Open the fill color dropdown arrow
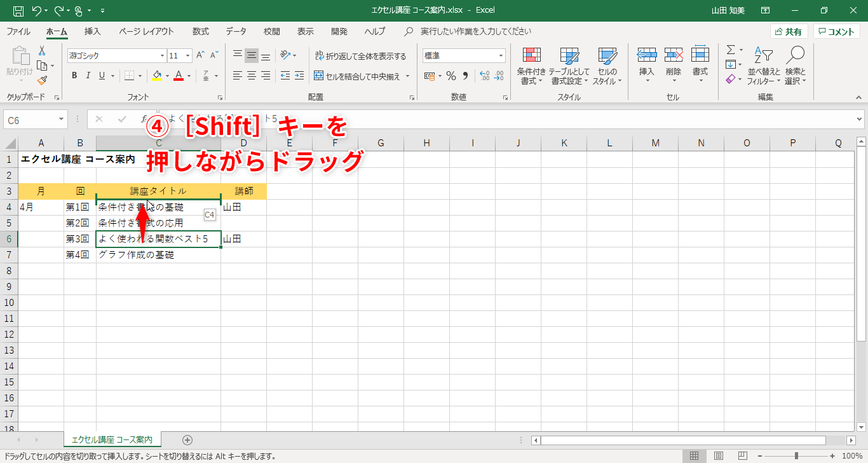The width and height of the screenshot is (868, 463). pyautogui.click(x=167, y=76)
